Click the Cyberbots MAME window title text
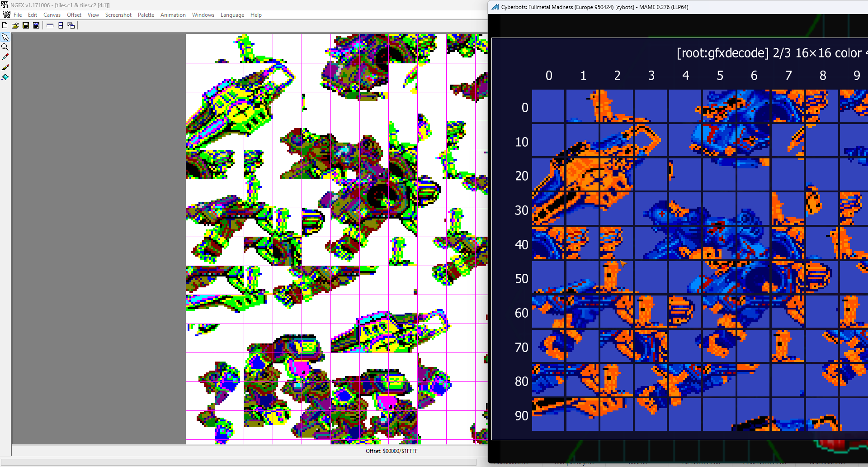Image resolution: width=868 pixels, height=467 pixels. coord(594,7)
